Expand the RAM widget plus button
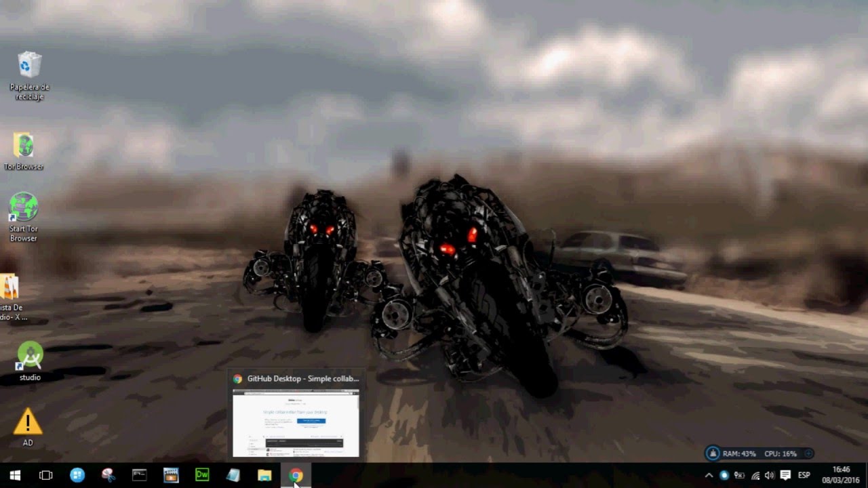 click(x=808, y=453)
